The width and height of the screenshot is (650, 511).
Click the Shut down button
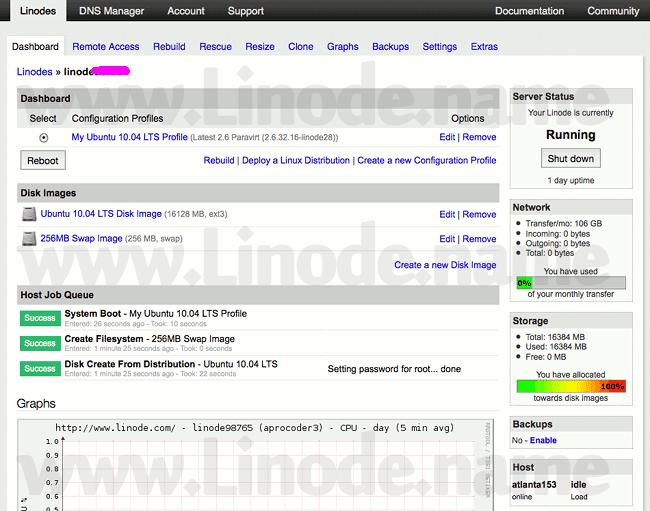tap(571, 158)
